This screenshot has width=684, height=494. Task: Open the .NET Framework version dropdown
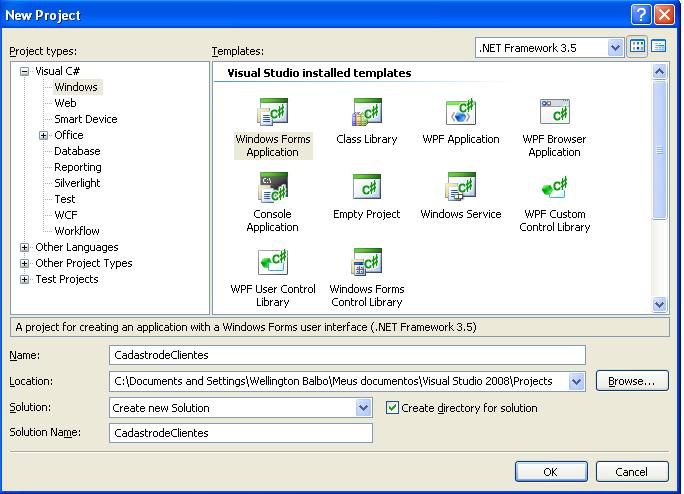point(615,48)
